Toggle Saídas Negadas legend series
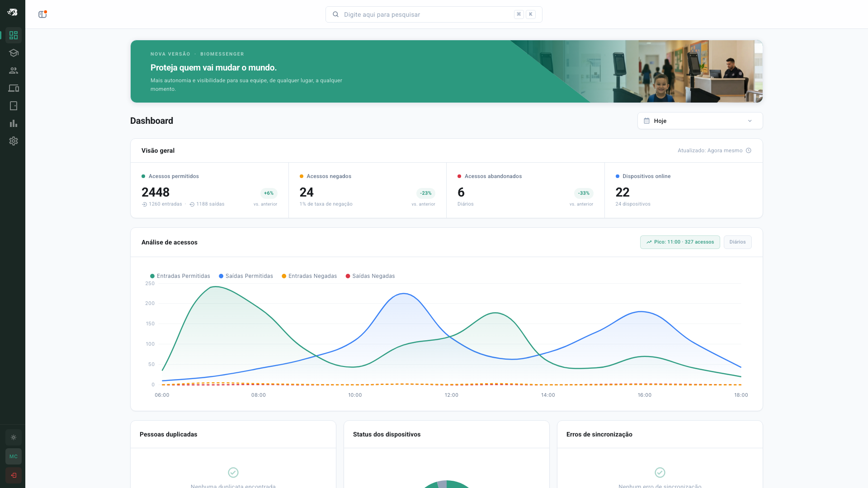Image resolution: width=868 pixels, height=488 pixels. [370, 276]
